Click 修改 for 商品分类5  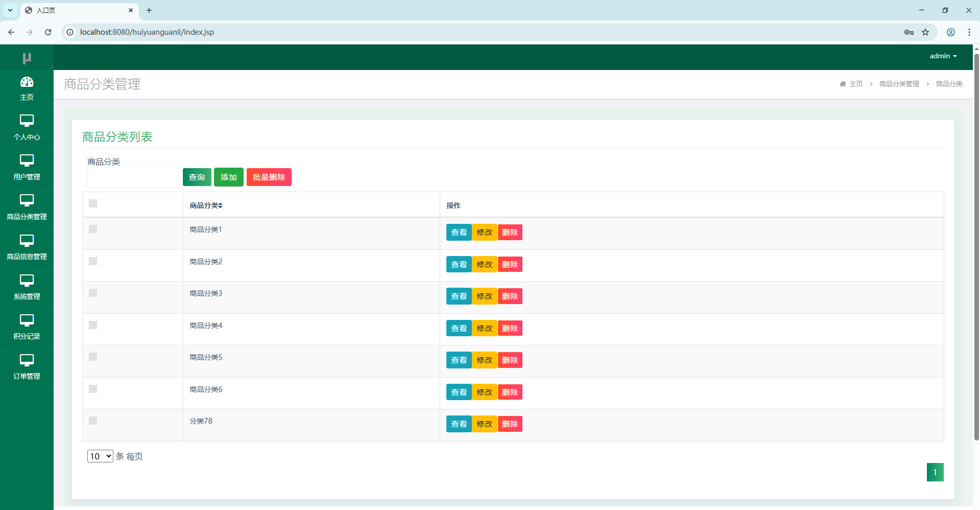pyautogui.click(x=485, y=360)
